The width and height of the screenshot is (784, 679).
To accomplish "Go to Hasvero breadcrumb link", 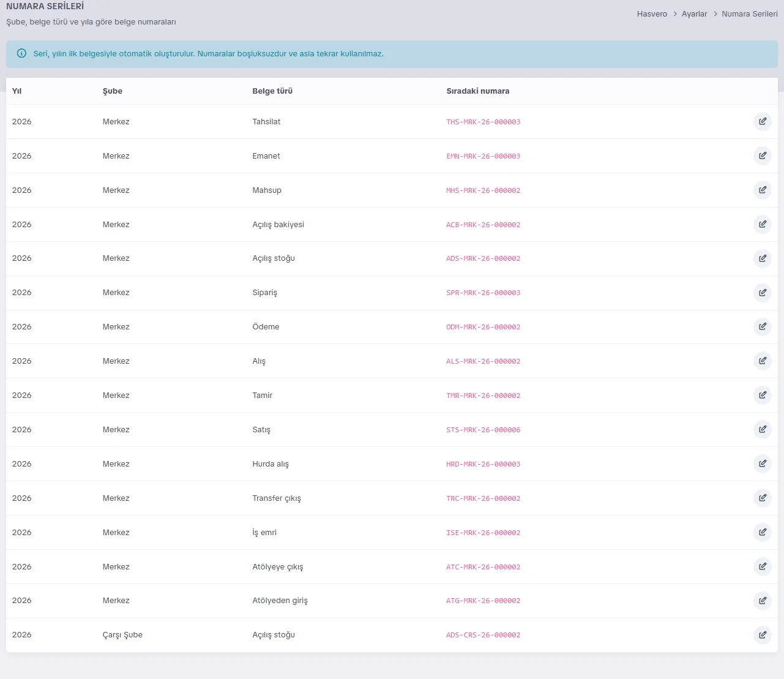I will 652,13.
